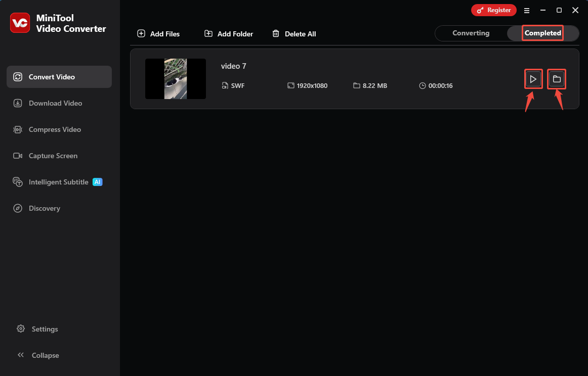This screenshot has height=376, width=588.
Task: Select the Intelligent Subtitle AI tool
Action: (x=18, y=182)
